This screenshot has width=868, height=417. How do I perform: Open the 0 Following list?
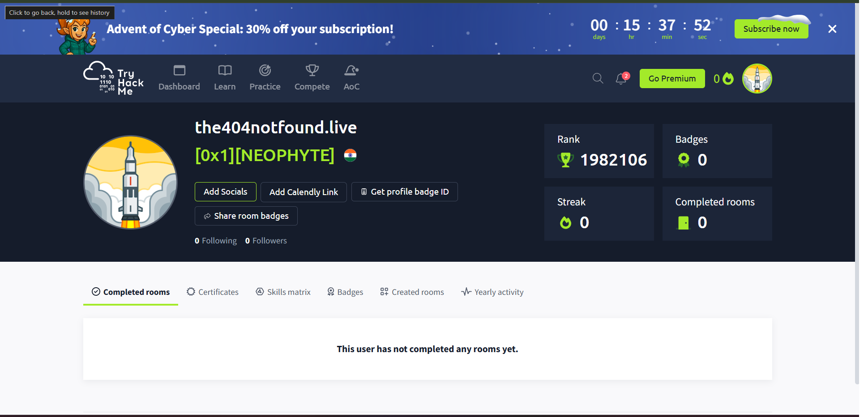(216, 241)
